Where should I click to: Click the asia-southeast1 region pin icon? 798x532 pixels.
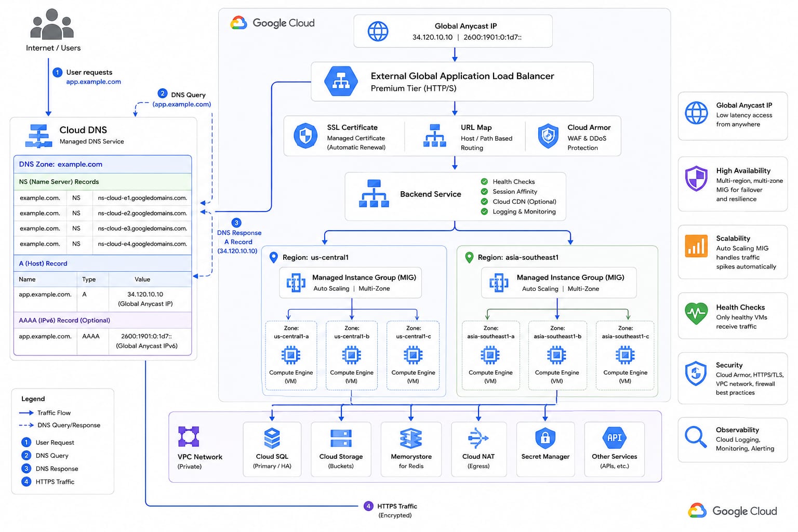click(x=469, y=257)
